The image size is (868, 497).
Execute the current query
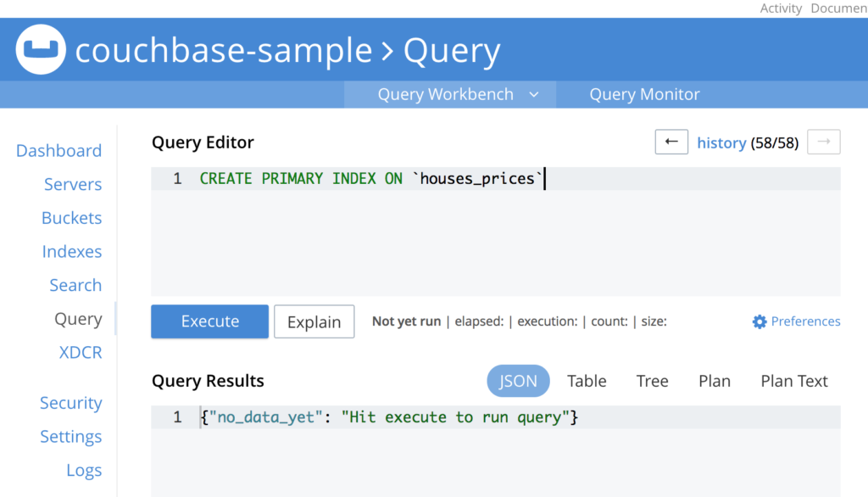[209, 321]
